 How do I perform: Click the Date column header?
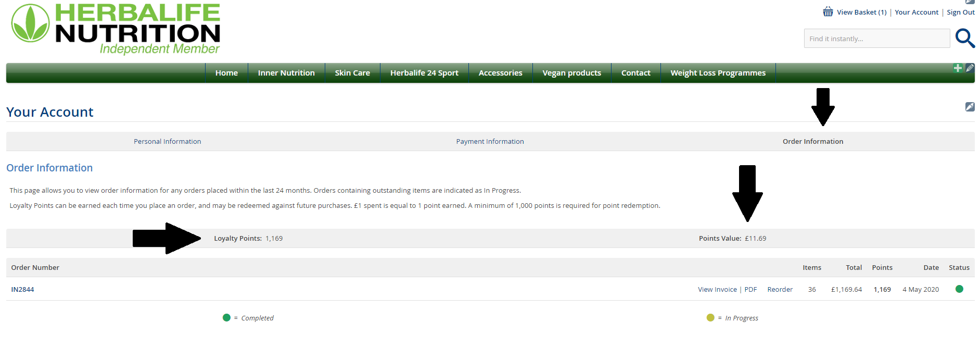pyautogui.click(x=931, y=268)
